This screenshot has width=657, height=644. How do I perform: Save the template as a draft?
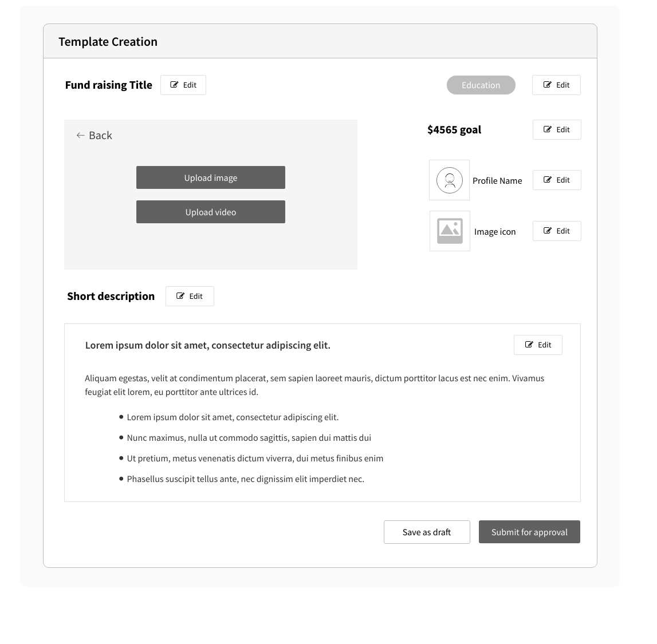tap(426, 532)
